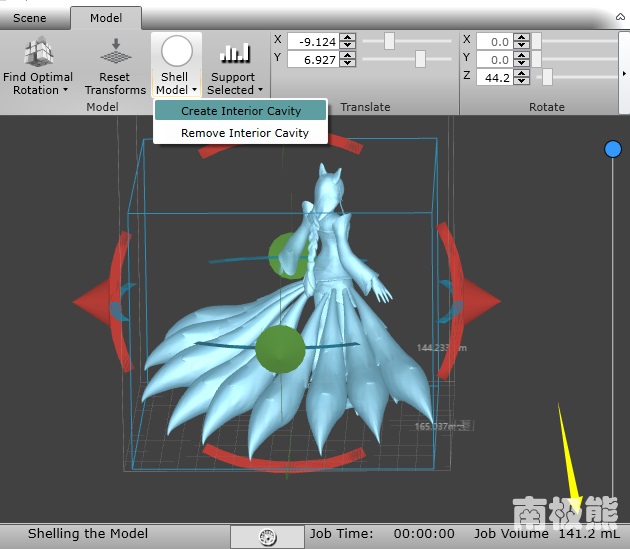
Task: Choose Remove Interior Cavity
Action: pos(240,133)
